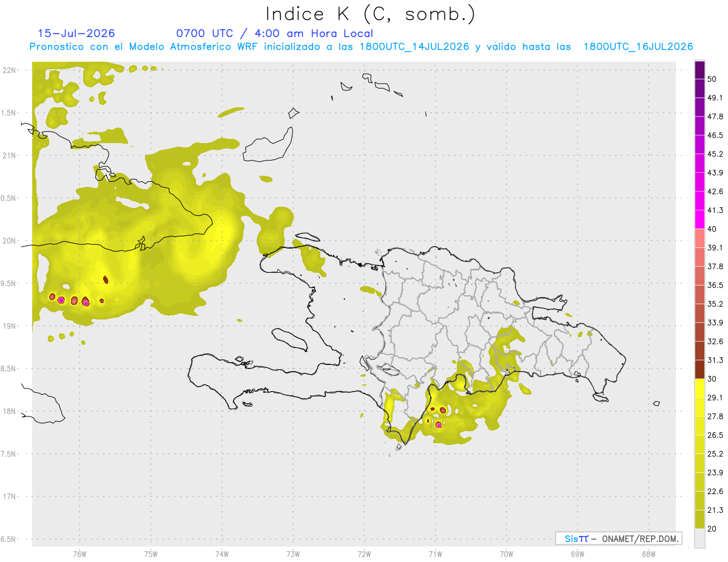Click color bar segment between 39.1 and 40
The width and height of the screenshot is (728, 562).
[x=699, y=238]
